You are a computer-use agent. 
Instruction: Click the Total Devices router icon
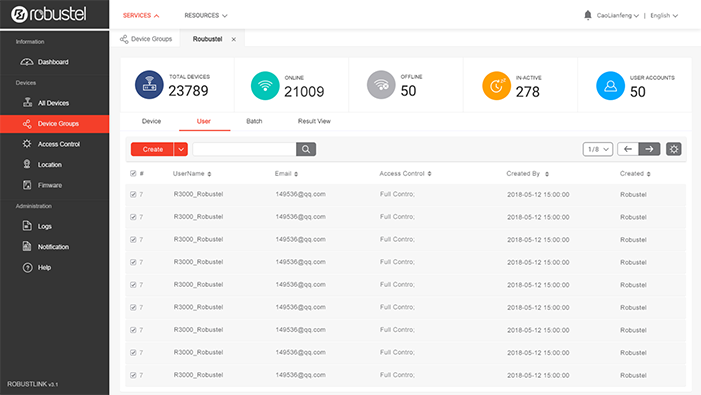click(149, 84)
